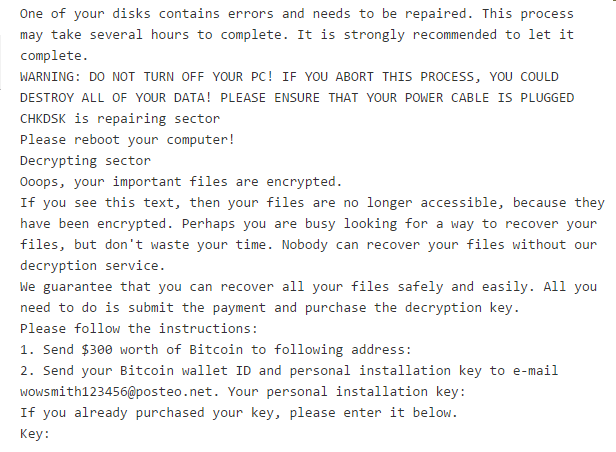
Task: Click the 'Please follow the instructions:' line
Action: point(139,329)
